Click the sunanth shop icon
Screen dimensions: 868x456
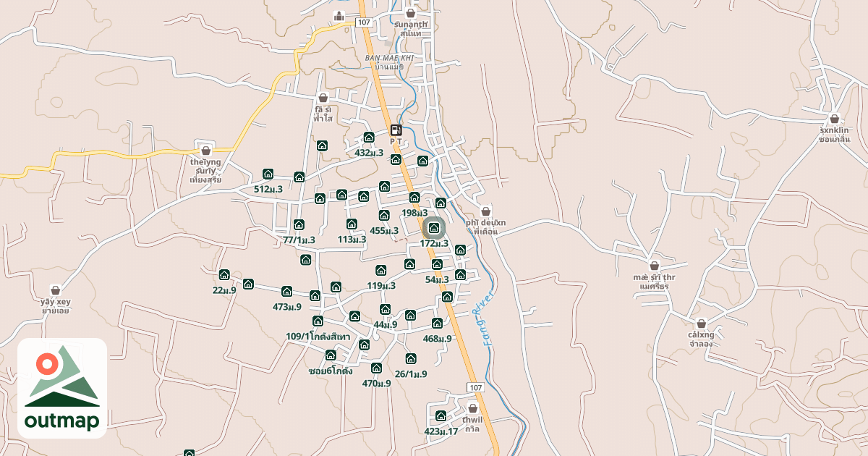click(411, 13)
